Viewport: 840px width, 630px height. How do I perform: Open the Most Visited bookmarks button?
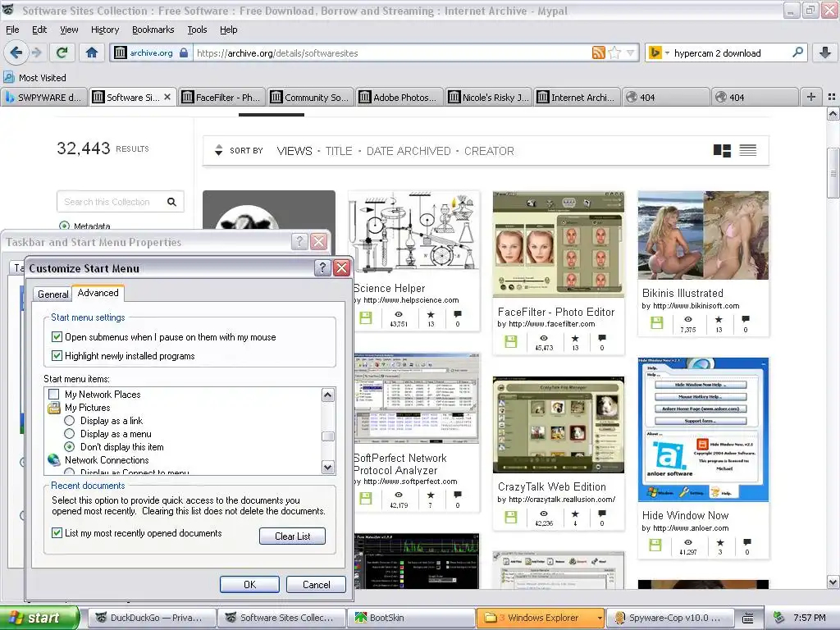pos(35,78)
